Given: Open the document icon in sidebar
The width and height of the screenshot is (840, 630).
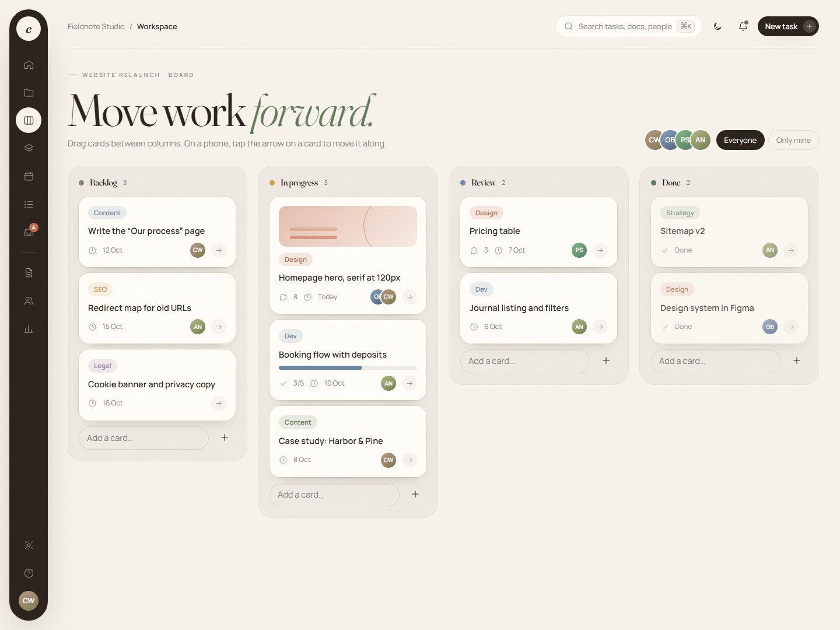Looking at the screenshot, I should (x=29, y=272).
